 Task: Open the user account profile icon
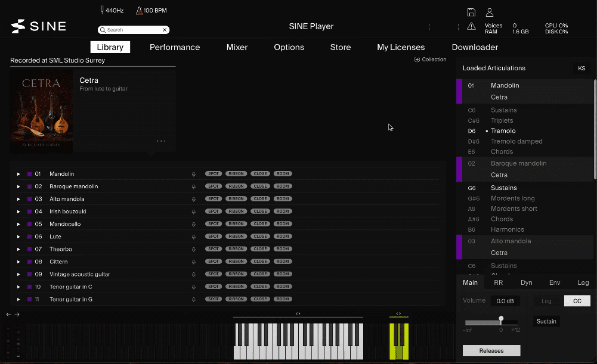(490, 13)
